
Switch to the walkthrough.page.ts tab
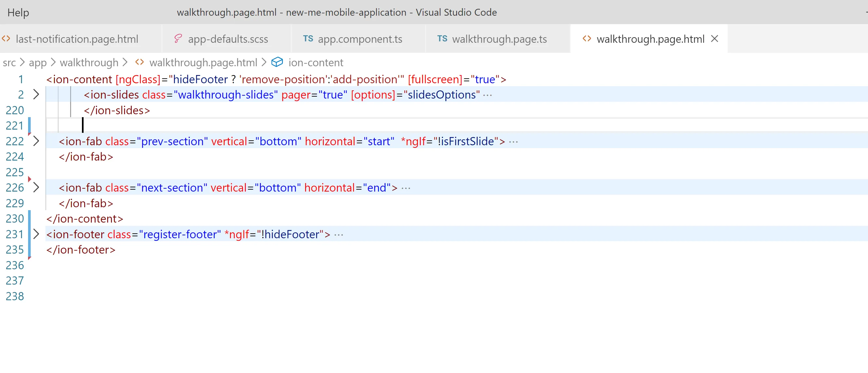coord(499,39)
